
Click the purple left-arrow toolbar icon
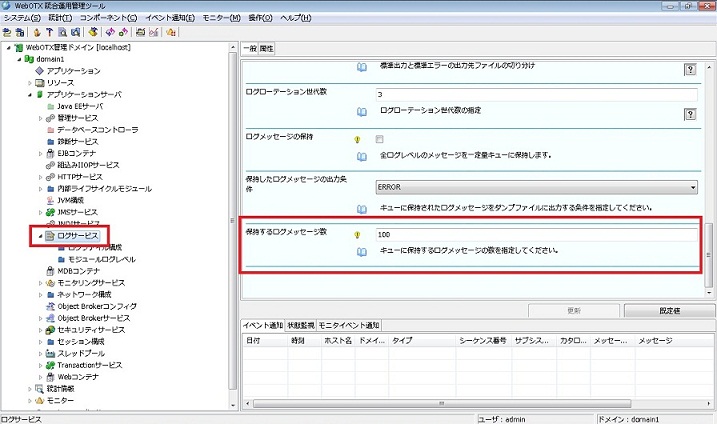tap(110, 32)
